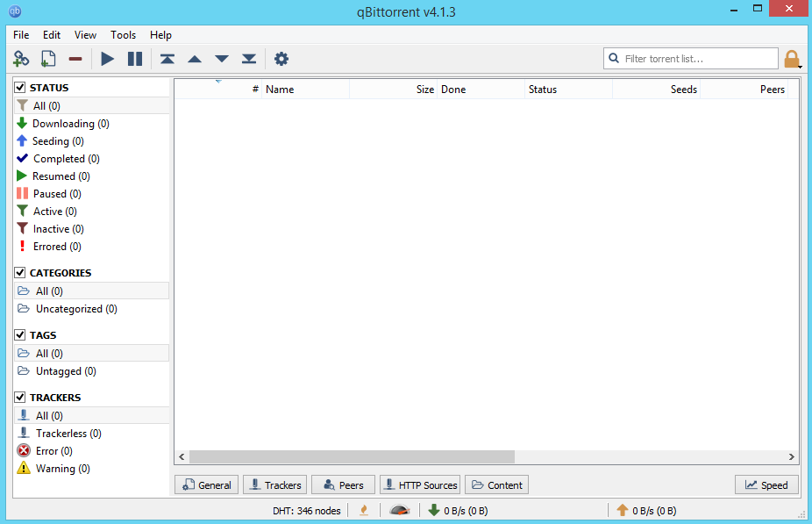Click download speed 0 B/s (0 B)
812x524 pixels.
pyautogui.click(x=459, y=511)
